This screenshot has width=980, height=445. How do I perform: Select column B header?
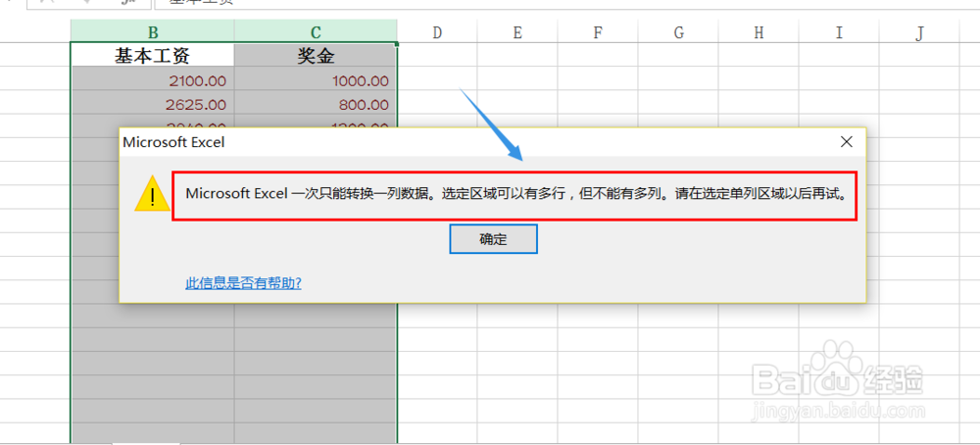(x=153, y=32)
